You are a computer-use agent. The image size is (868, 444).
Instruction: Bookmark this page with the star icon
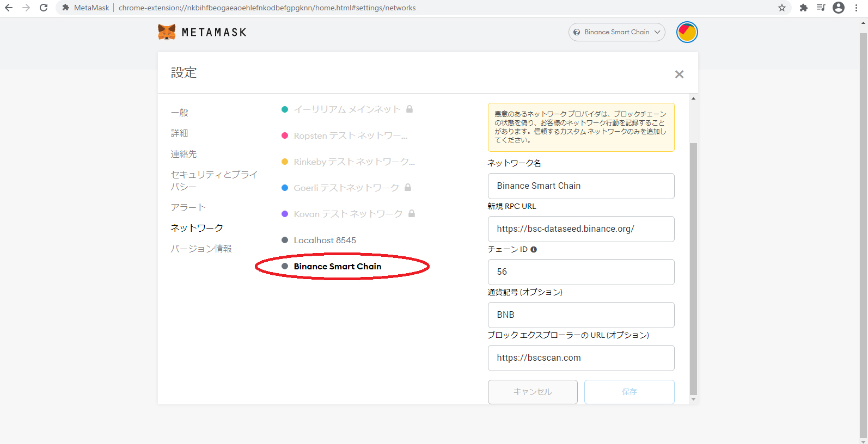(782, 8)
